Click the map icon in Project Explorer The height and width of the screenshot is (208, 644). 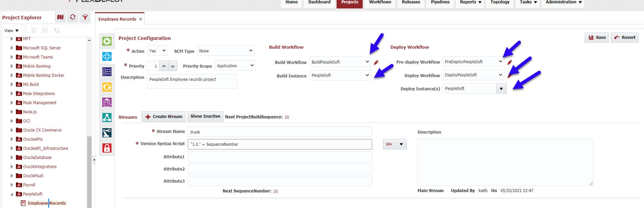tap(60, 17)
